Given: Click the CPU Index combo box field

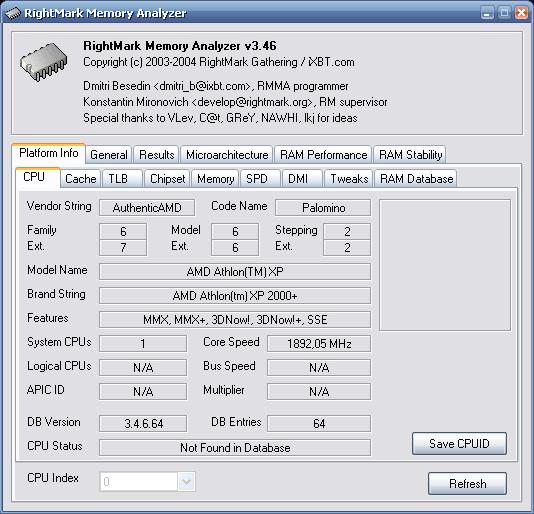Looking at the screenshot, I should pos(147,482).
